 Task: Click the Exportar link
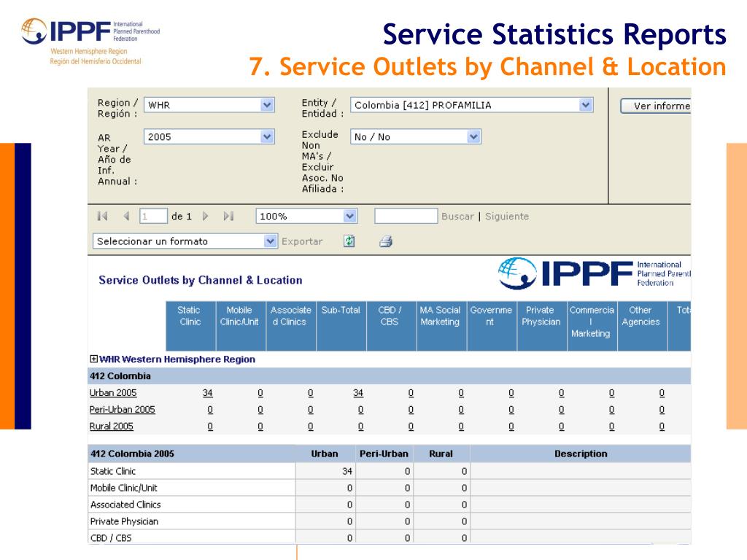[x=302, y=241]
